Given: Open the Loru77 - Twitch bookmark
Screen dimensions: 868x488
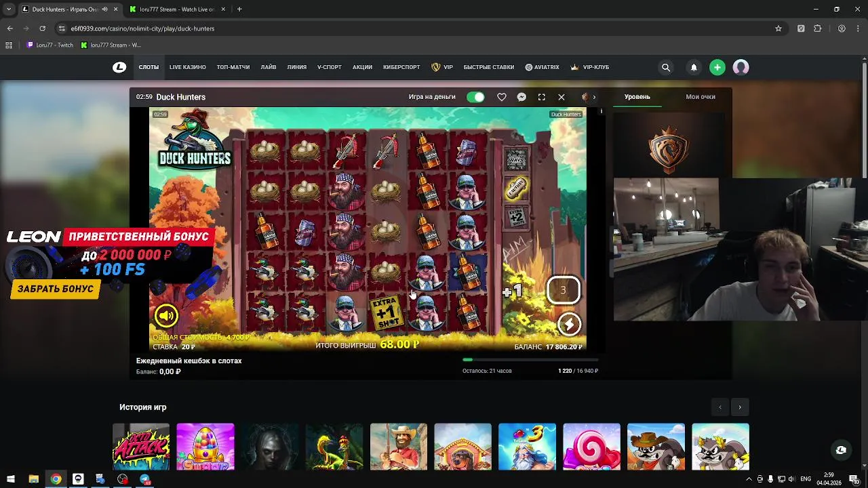Looking at the screenshot, I should click(x=50, y=45).
